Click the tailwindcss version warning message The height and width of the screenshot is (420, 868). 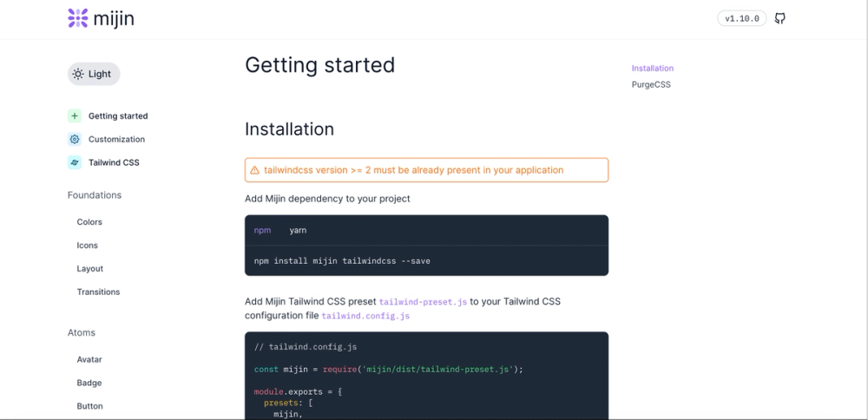pyautogui.click(x=413, y=170)
